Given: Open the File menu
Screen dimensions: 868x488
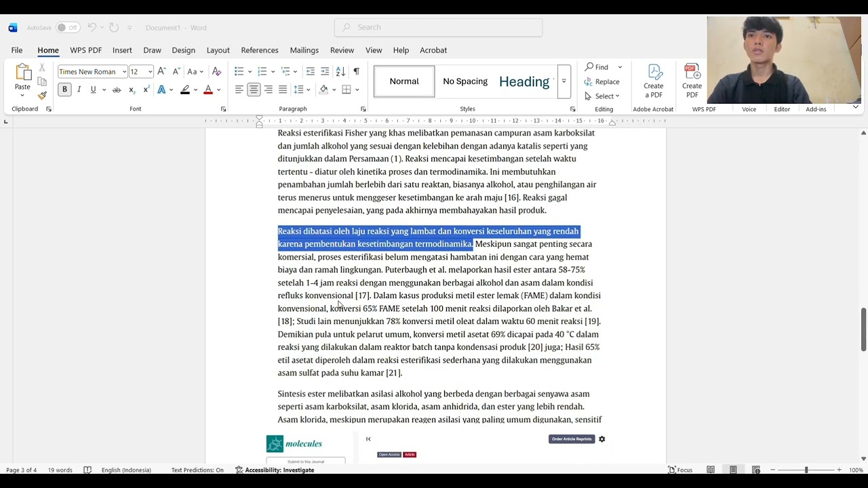Looking at the screenshot, I should [17, 50].
